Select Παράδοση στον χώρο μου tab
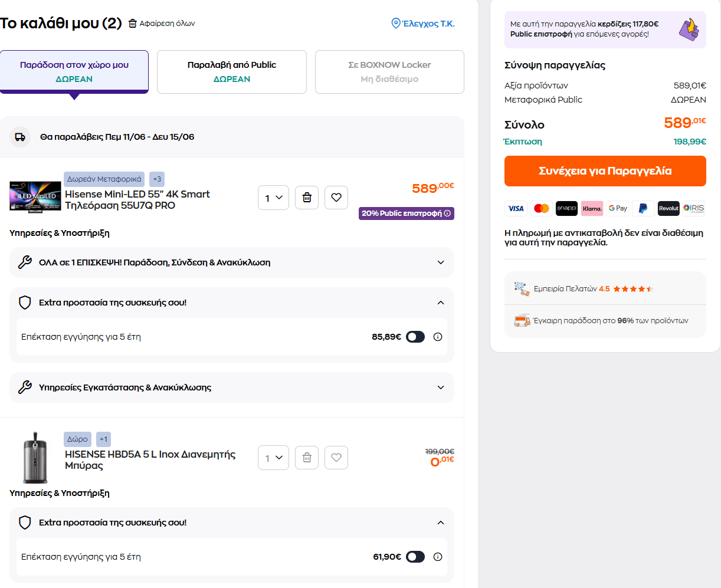The width and height of the screenshot is (721, 588). pyautogui.click(x=74, y=71)
